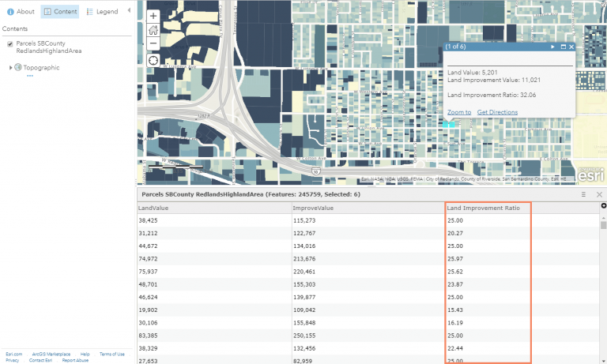Viewport: 607px width, 364px height.
Task: Switch to the Content tab
Action: [x=60, y=12]
